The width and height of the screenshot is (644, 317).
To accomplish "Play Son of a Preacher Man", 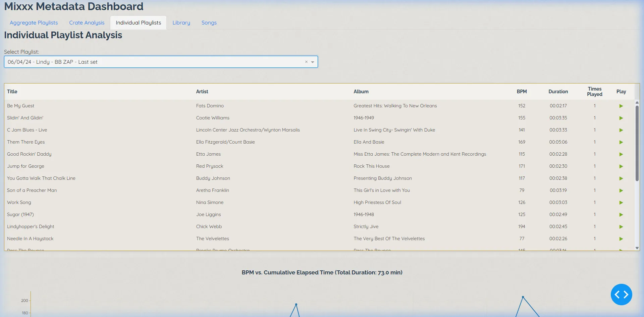I will point(621,191).
